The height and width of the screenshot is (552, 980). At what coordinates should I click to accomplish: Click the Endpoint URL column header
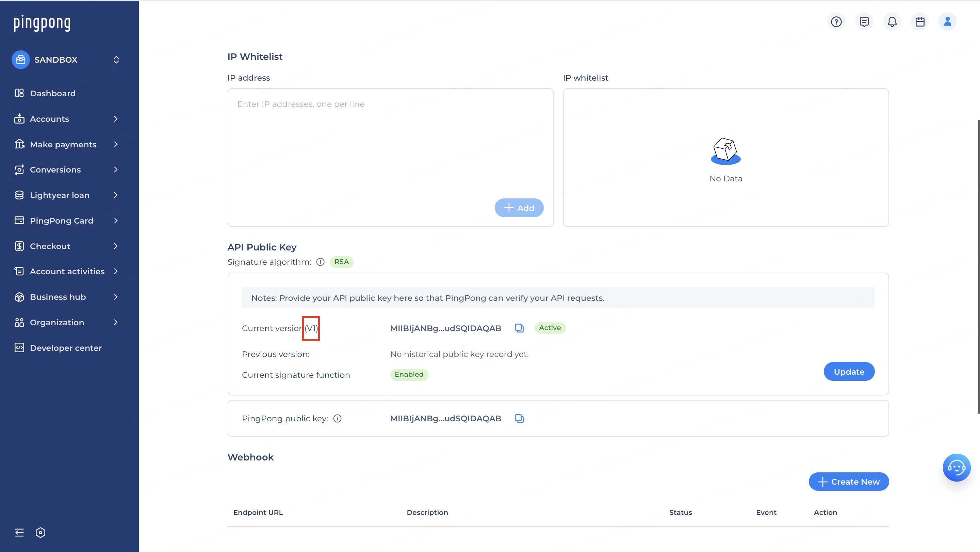[258, 513]
